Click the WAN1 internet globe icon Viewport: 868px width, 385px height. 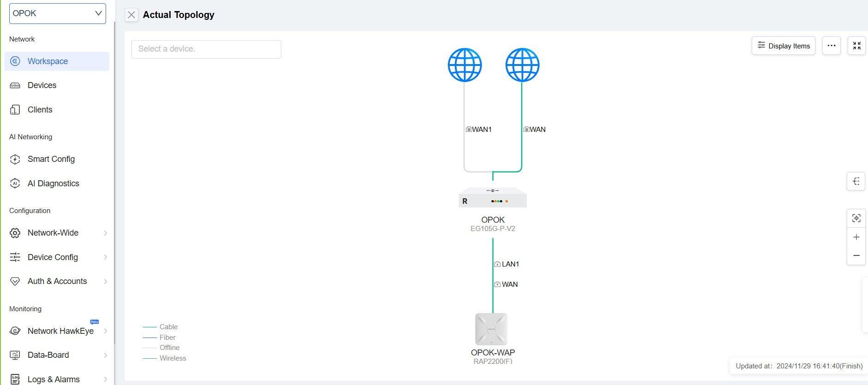[x=464, y=65]
